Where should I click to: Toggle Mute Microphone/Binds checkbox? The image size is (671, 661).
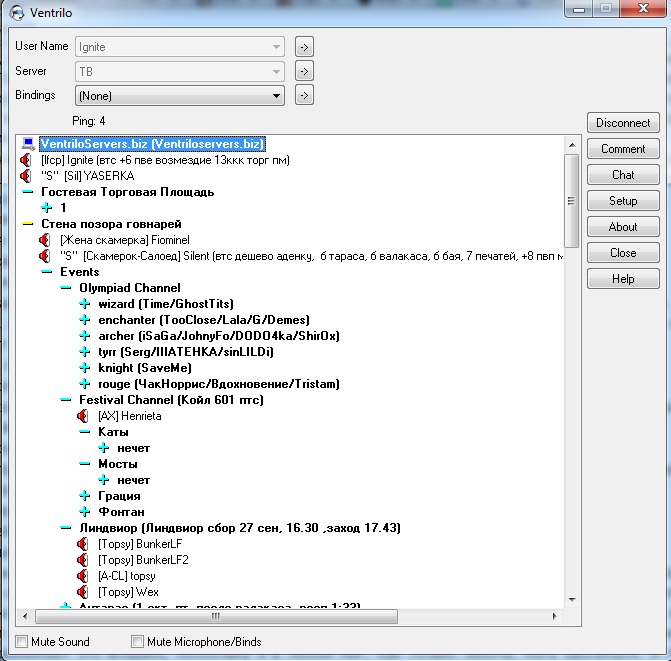137,641
